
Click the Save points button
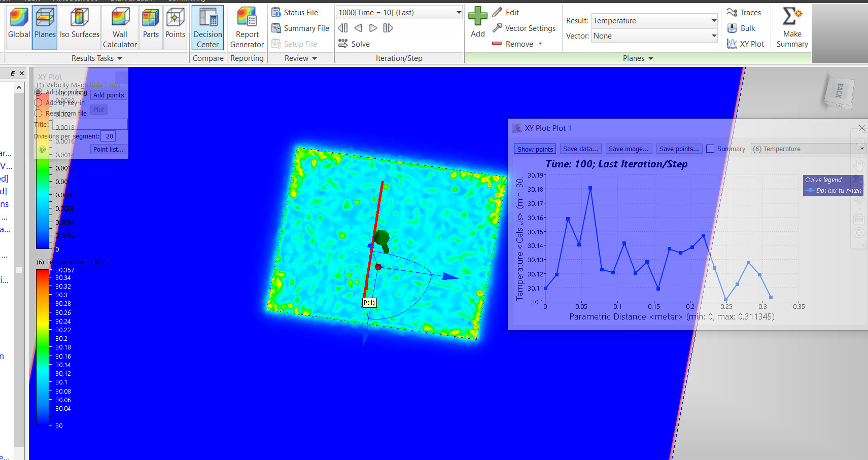679,149
